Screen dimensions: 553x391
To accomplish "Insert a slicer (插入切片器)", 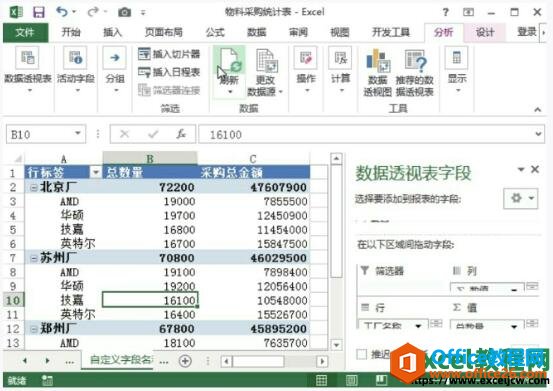I will coord(169,54).
